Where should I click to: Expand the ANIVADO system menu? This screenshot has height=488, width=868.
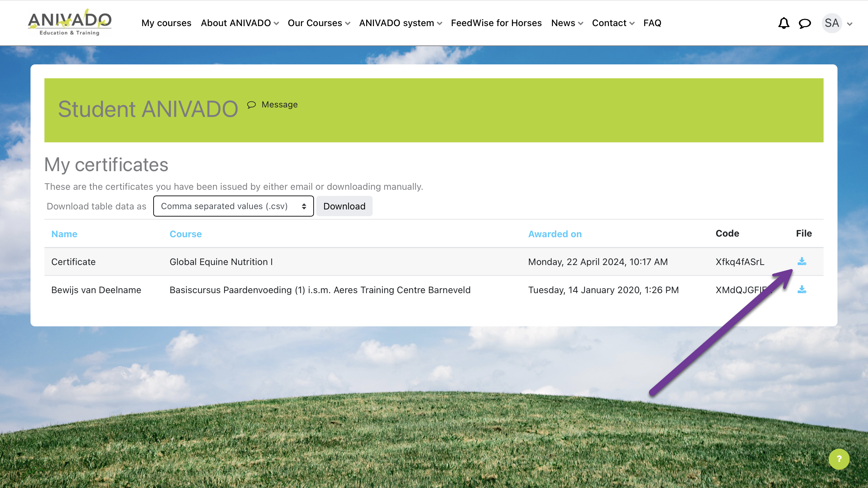400,23
